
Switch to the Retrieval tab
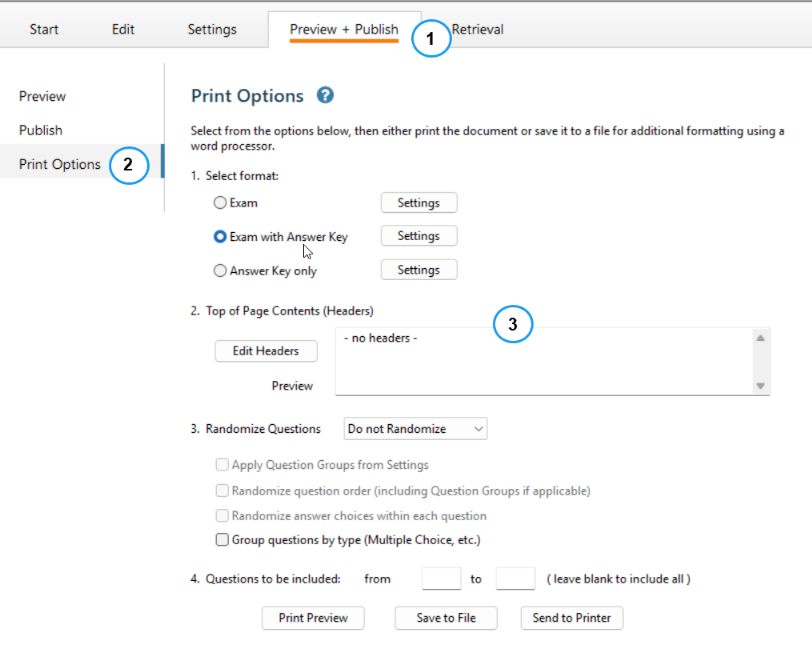[x=478, y=29]
